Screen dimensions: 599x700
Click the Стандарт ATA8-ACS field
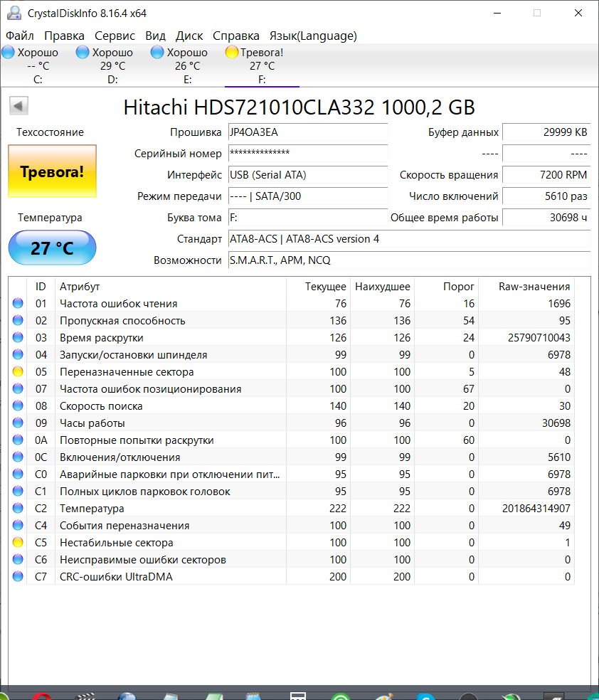[x=409, y=239]
